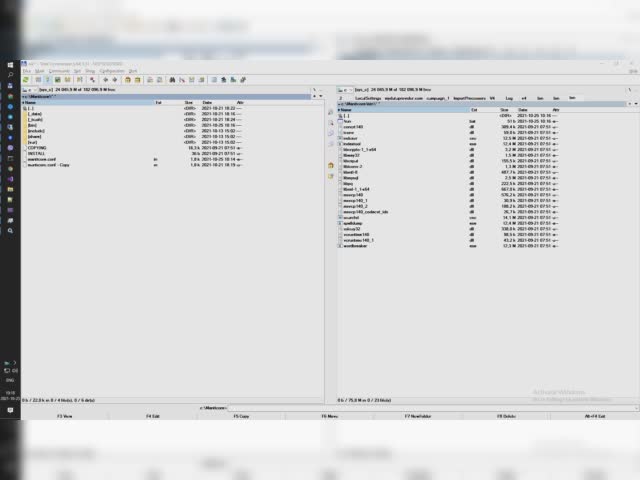Image resolution: width=640 pixels, height=480 pixels.
Task: Open the left panel directory history arrow
Action: tap(321, 96)
